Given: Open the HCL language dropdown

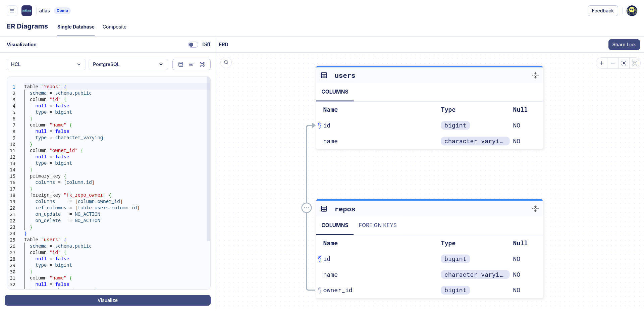Looking at the screenshot, I should point(46,64).
